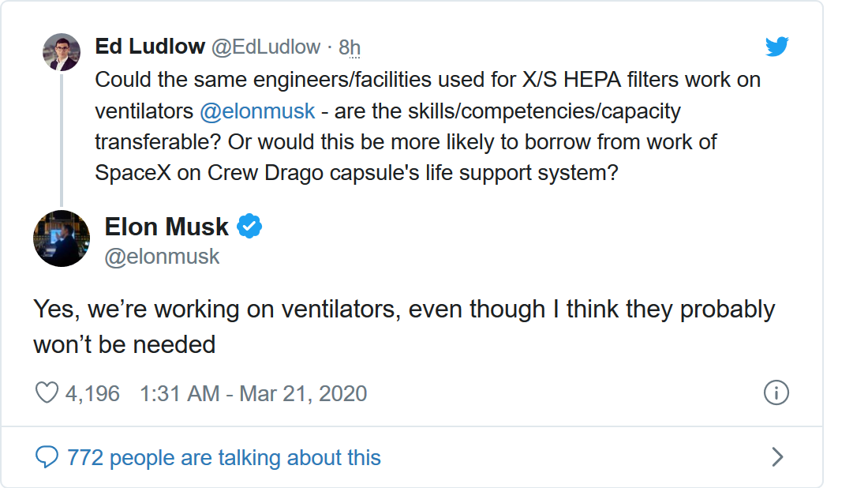Click the 8h timestamp on Ed's tweet
This screenshot has height=488, width=868.
(x=350, y=47)
